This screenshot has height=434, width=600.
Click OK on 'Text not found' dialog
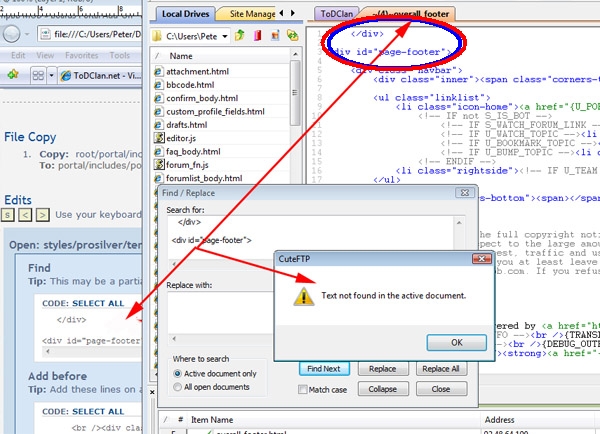pos(456,341)
